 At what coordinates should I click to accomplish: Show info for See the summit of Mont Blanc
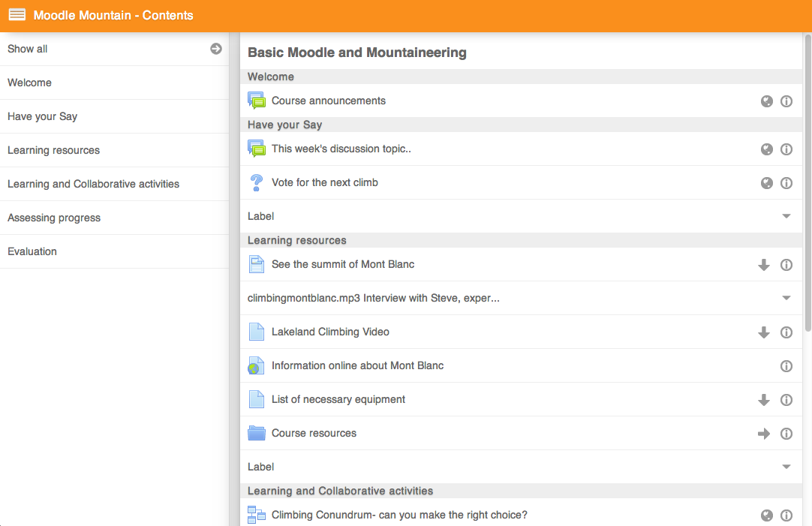click(x=786, y=265)
